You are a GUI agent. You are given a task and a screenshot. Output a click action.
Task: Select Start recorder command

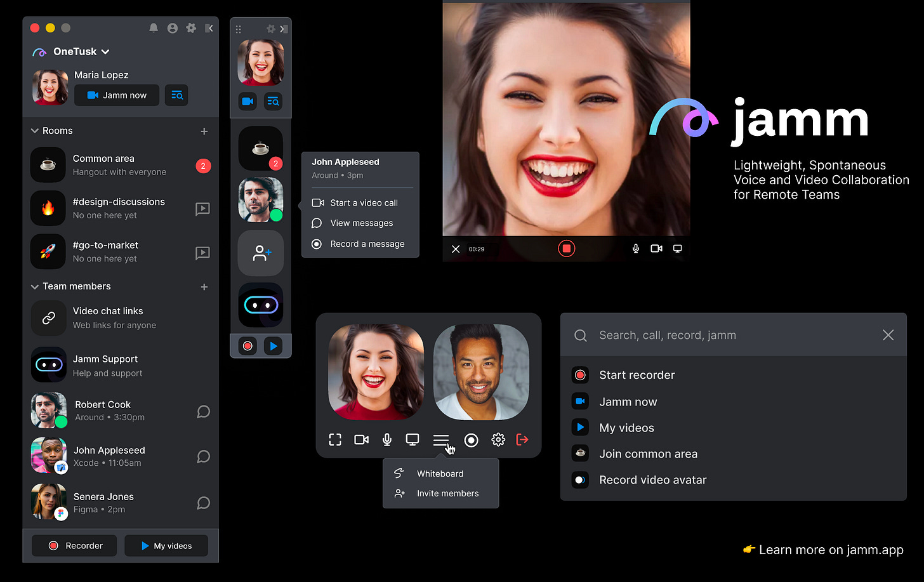click(733, 375)
